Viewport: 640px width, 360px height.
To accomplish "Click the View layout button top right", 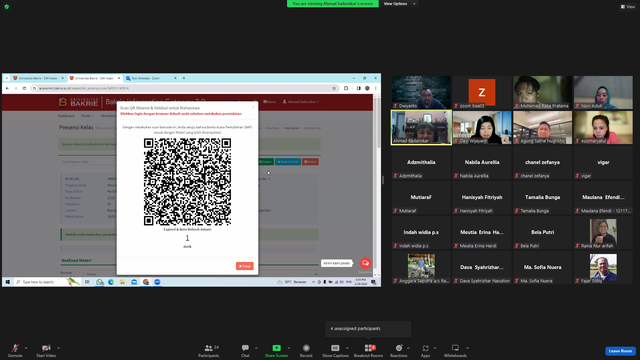I will click(x=628, y=7).
